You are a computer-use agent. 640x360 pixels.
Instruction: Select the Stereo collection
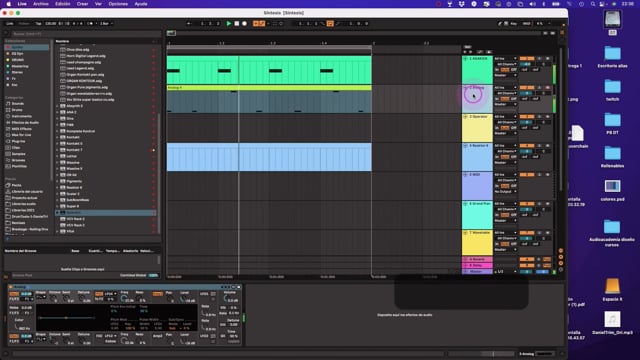pyautogui.click(x=17, y=72)
